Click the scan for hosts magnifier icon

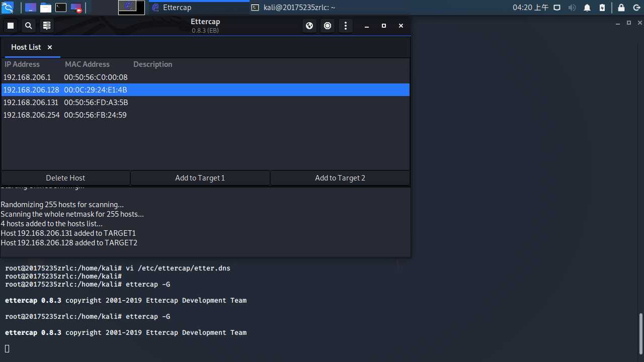pyautogui.click(x=29, y=26)
